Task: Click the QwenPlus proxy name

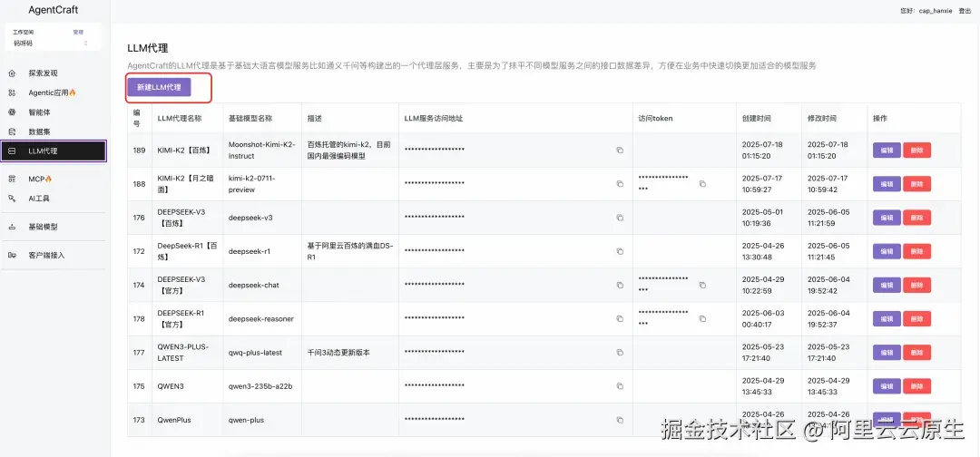Action: [x=174, y=420]
